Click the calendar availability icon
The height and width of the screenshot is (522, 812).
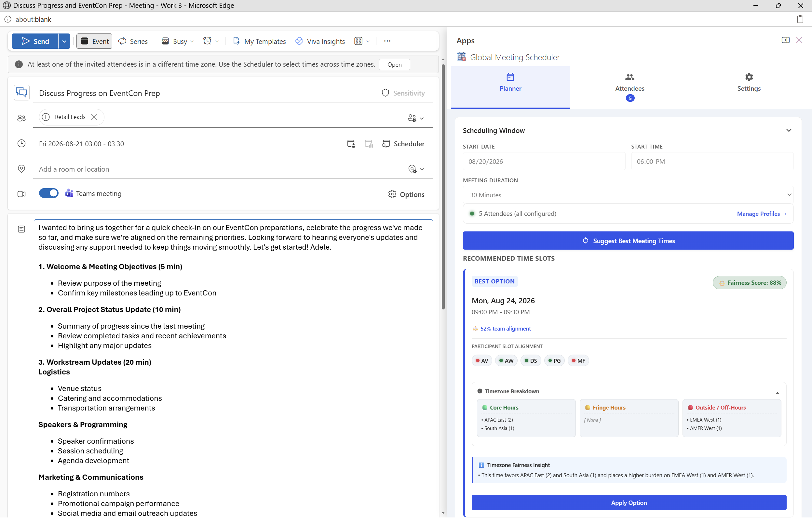coord(351,144)
